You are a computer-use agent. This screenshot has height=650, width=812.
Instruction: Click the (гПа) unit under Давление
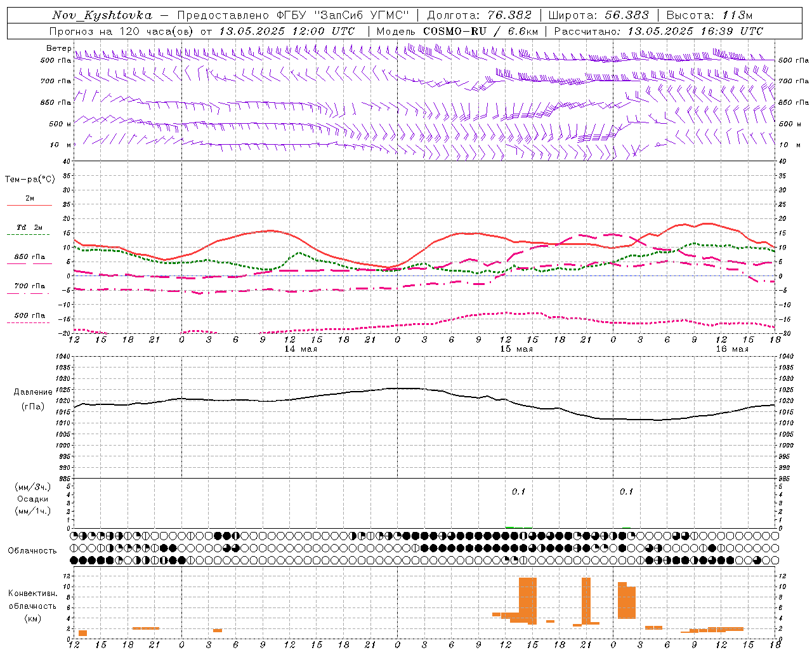coord(34,406)
